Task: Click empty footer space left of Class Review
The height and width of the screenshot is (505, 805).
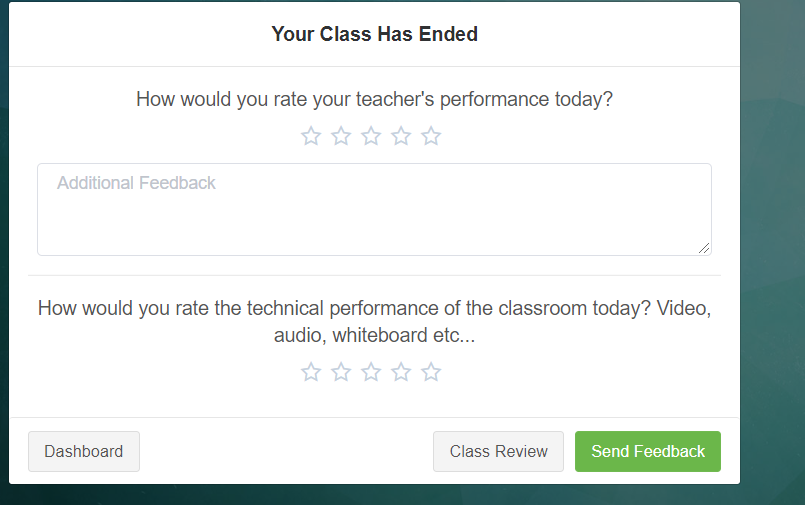Action: [286, 451]
